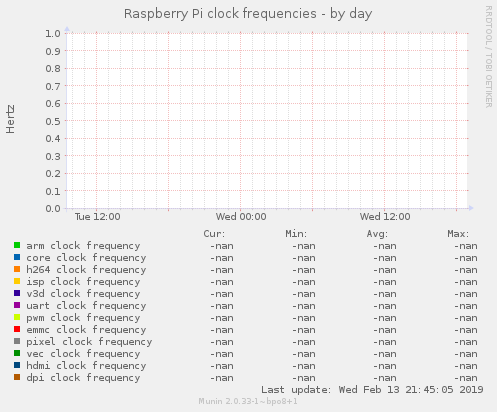This screenshot has width=497, height=412.
Task: Select the 'v3d clock frequency' legend label
Action: coord(83,294)
